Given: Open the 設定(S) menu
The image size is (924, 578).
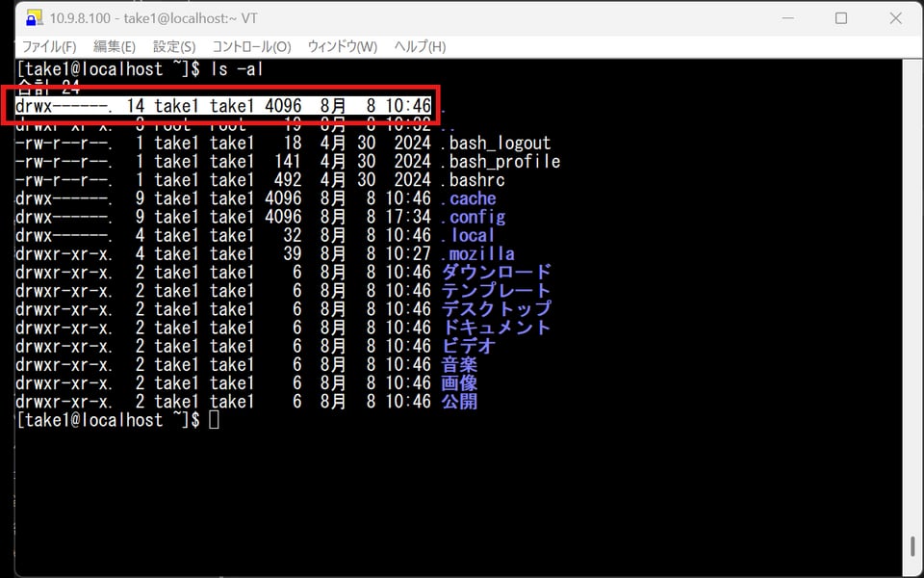Looking at the screenshot, I should click(x=174, y=46).
